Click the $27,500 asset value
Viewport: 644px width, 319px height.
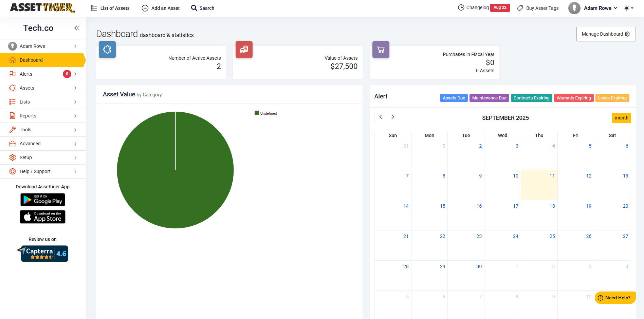pyautogui.click(x=344, y=67)
